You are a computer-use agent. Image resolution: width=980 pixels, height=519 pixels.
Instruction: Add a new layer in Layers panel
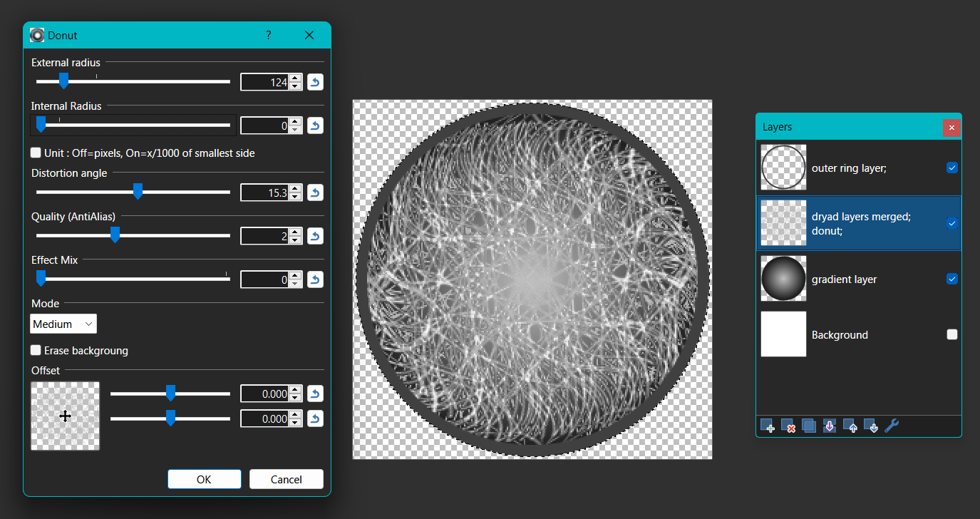coord(768,426)
